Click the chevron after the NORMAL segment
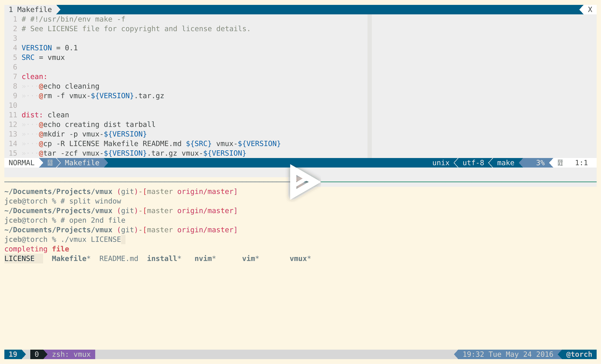Screen dimensions: 601x364 click(41, 163)
